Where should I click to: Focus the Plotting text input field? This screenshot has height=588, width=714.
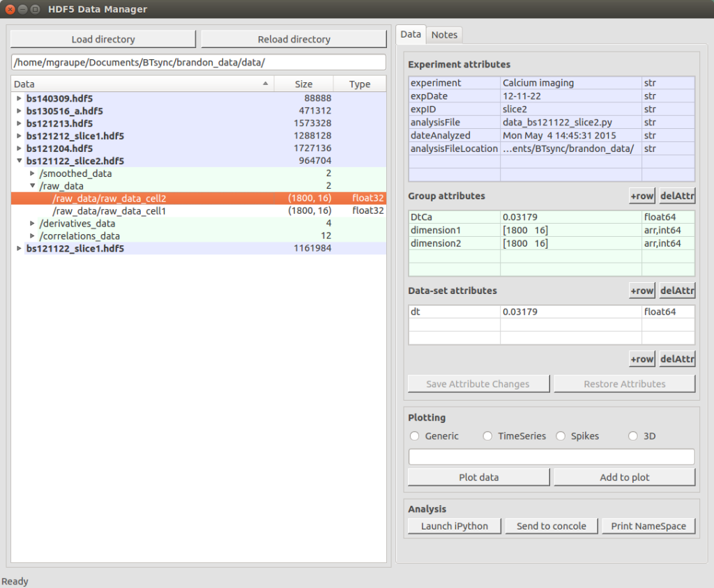[x=552, y=456]
